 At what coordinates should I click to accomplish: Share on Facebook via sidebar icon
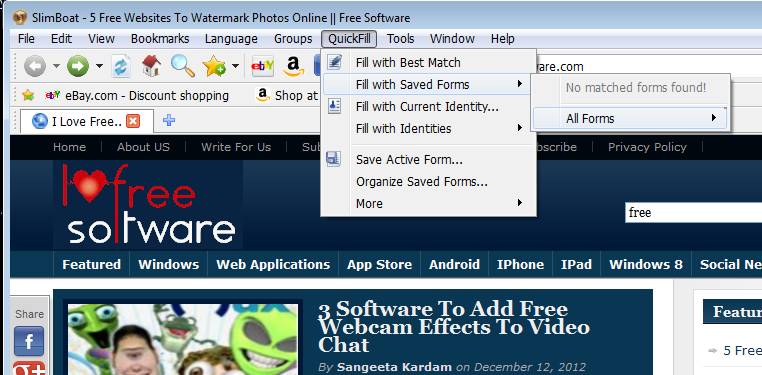29,341
